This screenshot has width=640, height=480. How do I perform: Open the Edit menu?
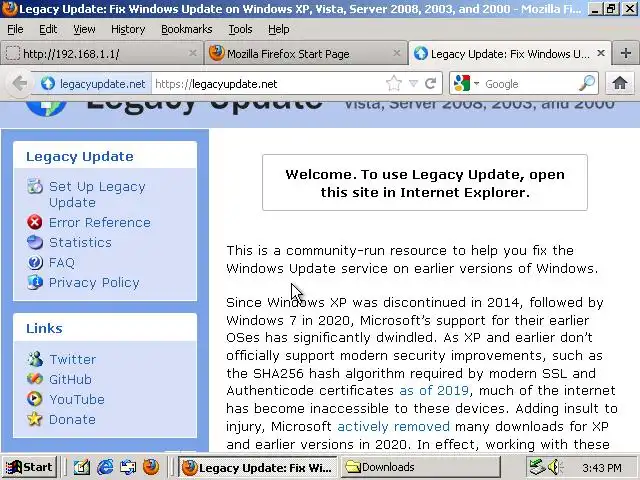[x=48, y=29]
